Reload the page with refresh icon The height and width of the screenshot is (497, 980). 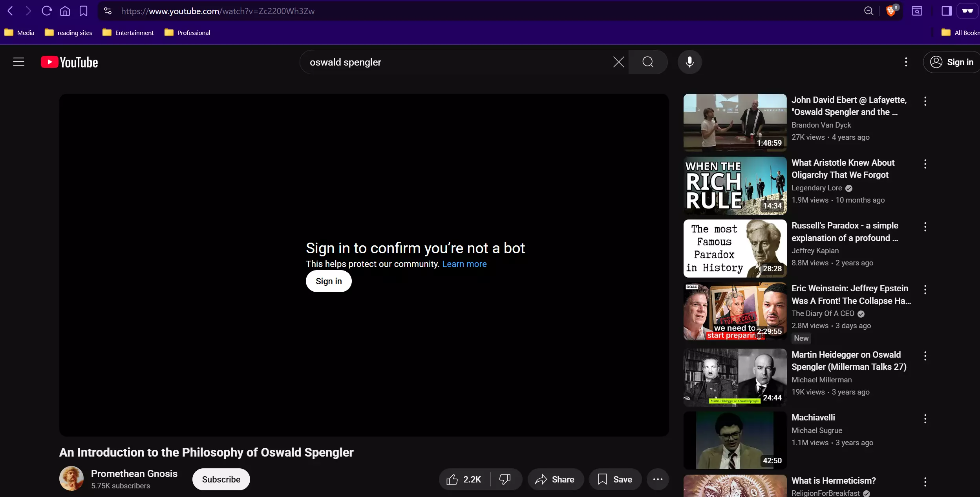click(47, 11)
